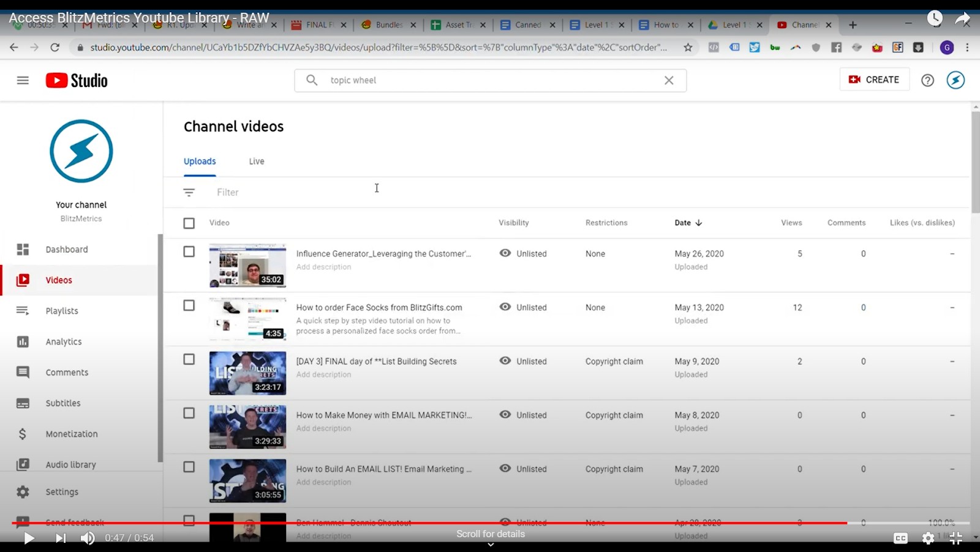The height and width of the screenshot is (552, 980).
Task: Check the box for Influence Generator video
Action: coord(189,252)
